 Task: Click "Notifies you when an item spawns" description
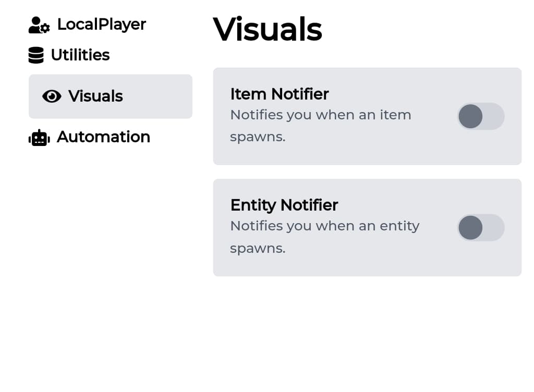coord(320,126)
